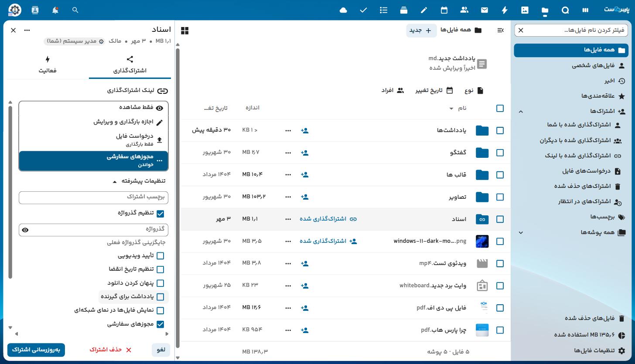Click share icon for یادداشت‌ها folder
The width and height of the screenshot is (635, 364).
304,130
